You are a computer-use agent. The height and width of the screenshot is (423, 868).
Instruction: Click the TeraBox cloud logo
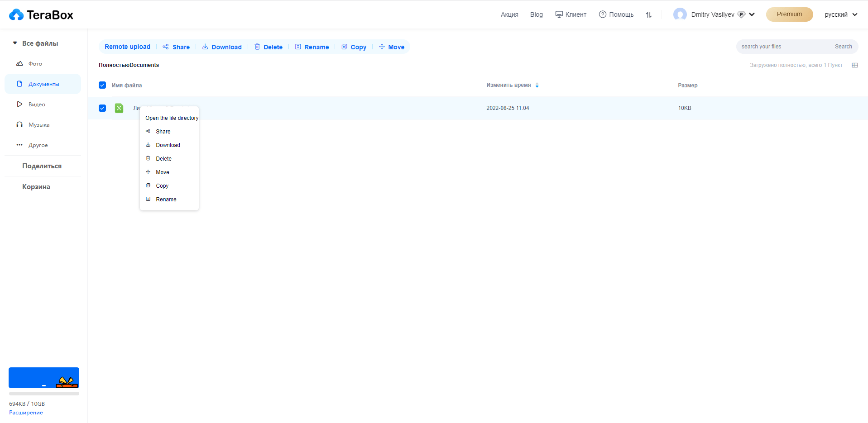[16, 15]
